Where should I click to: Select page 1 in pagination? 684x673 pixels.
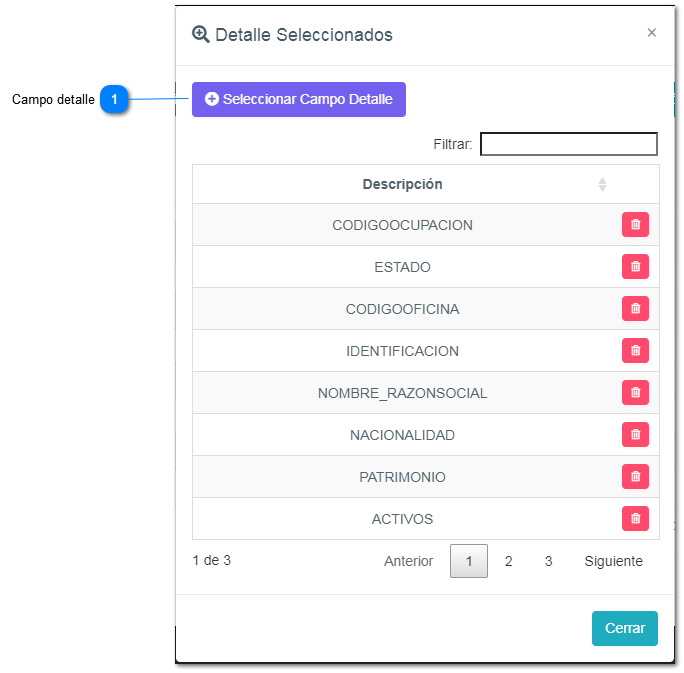469,561
